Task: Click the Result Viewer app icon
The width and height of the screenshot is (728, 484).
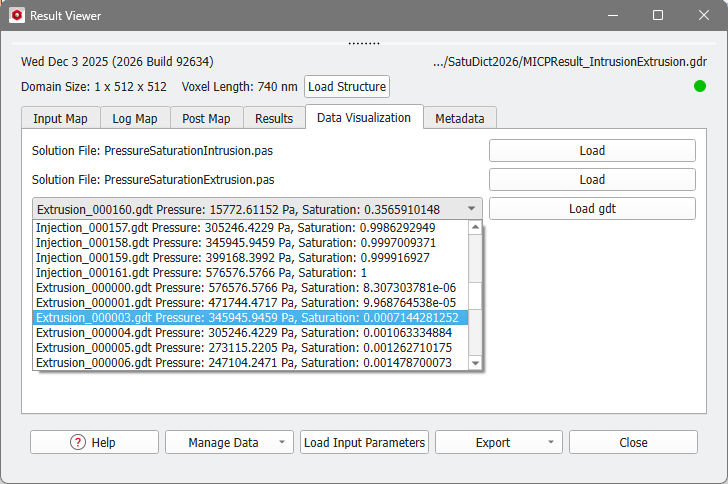Action: click(x=17, y=15)
